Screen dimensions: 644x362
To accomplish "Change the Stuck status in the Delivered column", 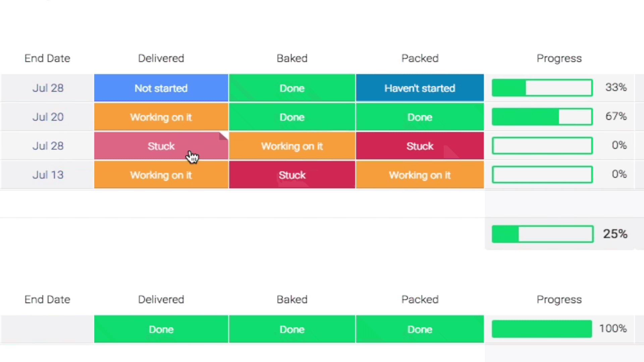I will [161, 146].
